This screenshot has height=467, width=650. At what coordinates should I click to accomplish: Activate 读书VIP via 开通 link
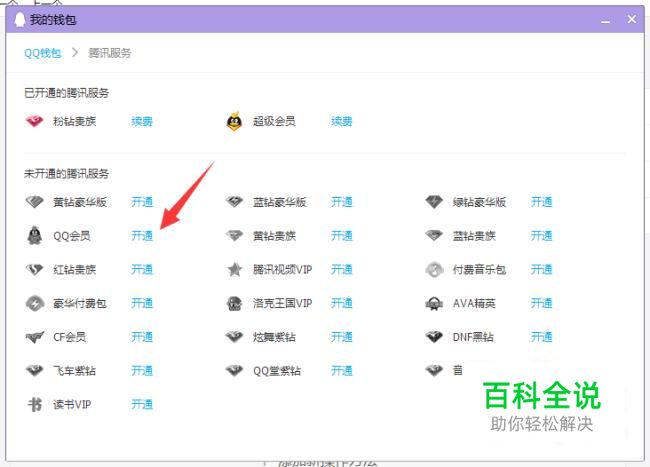(x=142, y=404)
